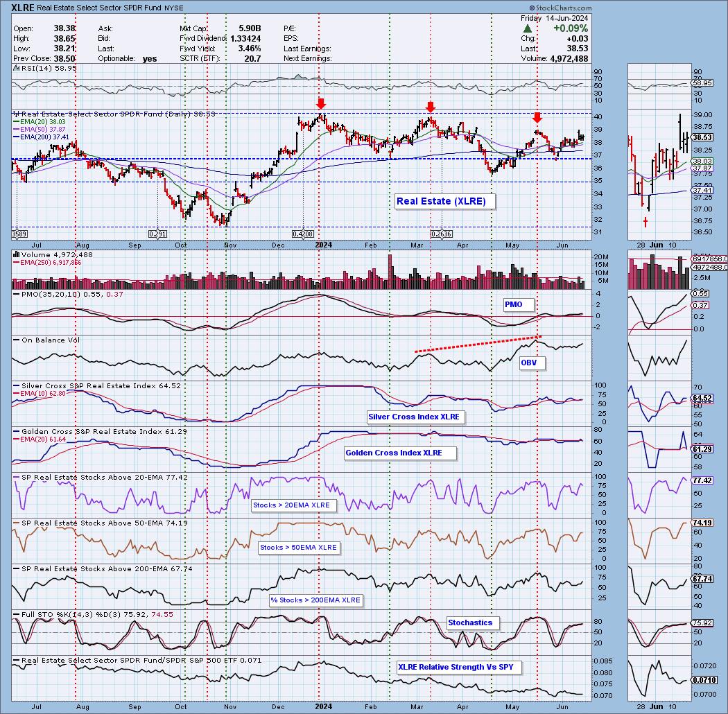Viewport: 728px width, 714px height.
Task: Click the EMA(50) 37.87 legend entry
Action: (x=39, y=129)
